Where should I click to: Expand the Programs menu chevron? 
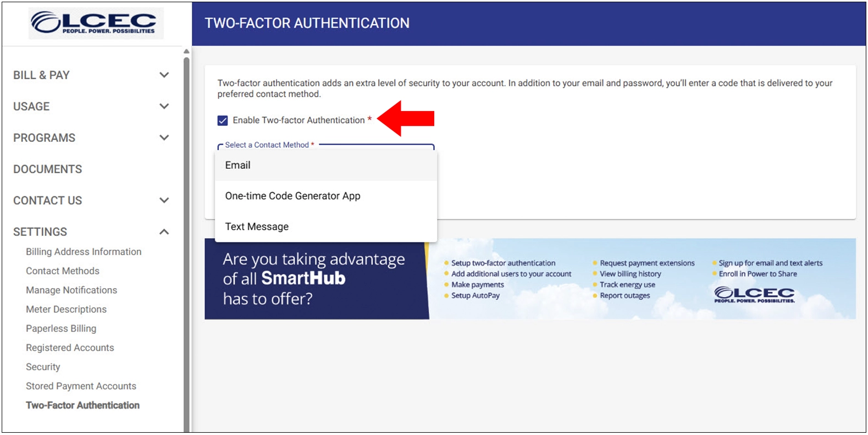[164, 137]
